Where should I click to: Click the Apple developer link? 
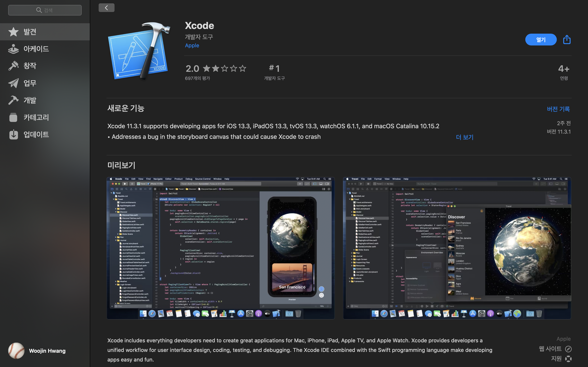click(192, 45)
